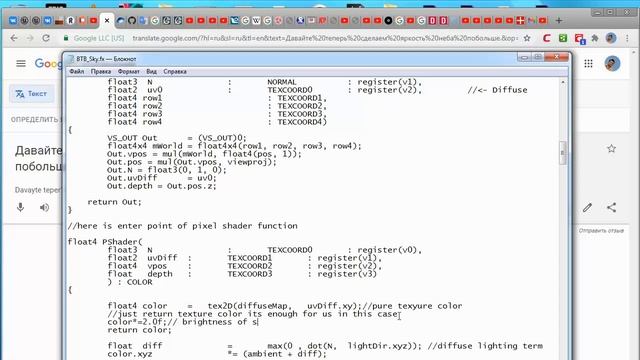Click the Chrome forward arrow
Screen dimensions: 640x360
[x=30, y=38]
